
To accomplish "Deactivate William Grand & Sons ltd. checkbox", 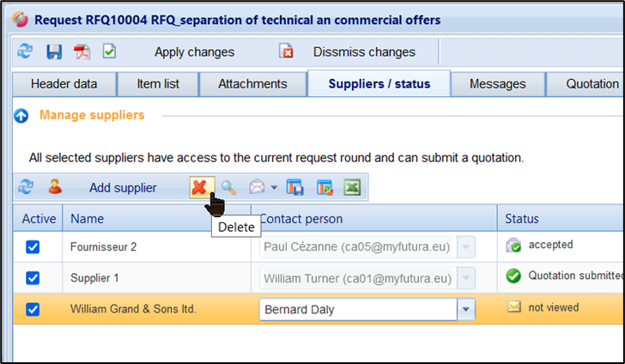I will coord(33,309).
